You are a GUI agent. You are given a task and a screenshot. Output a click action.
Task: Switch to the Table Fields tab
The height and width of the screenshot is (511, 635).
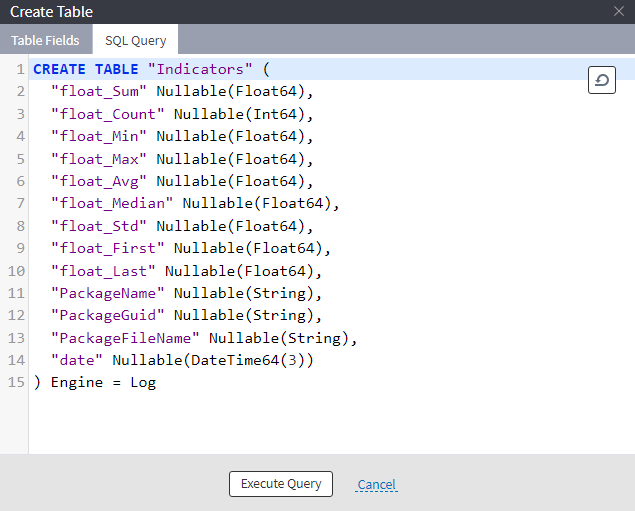click(x=46, y=40)
